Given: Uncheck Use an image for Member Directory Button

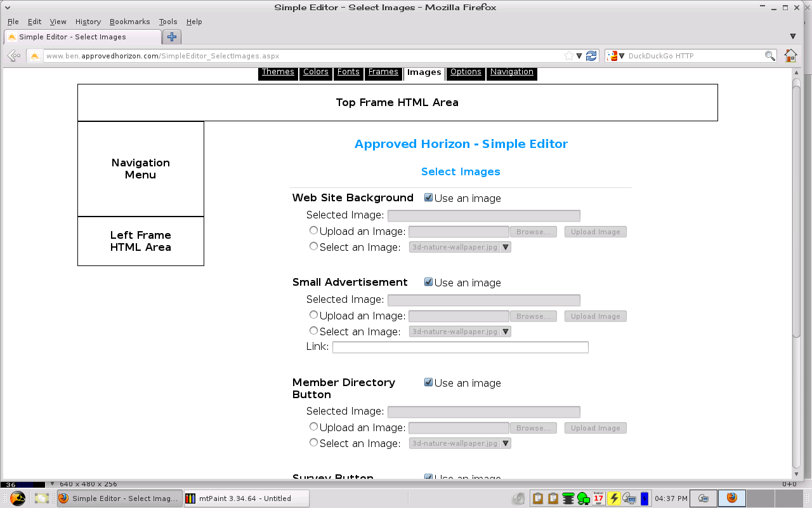Looking at the screenshot, I should 429,382.
